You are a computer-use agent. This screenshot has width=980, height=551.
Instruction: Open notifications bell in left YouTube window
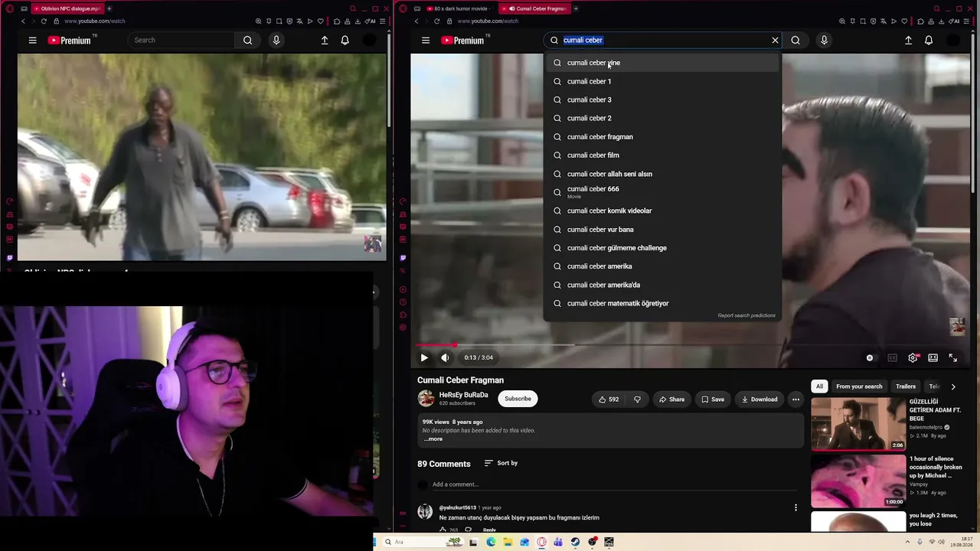(345, 41)
